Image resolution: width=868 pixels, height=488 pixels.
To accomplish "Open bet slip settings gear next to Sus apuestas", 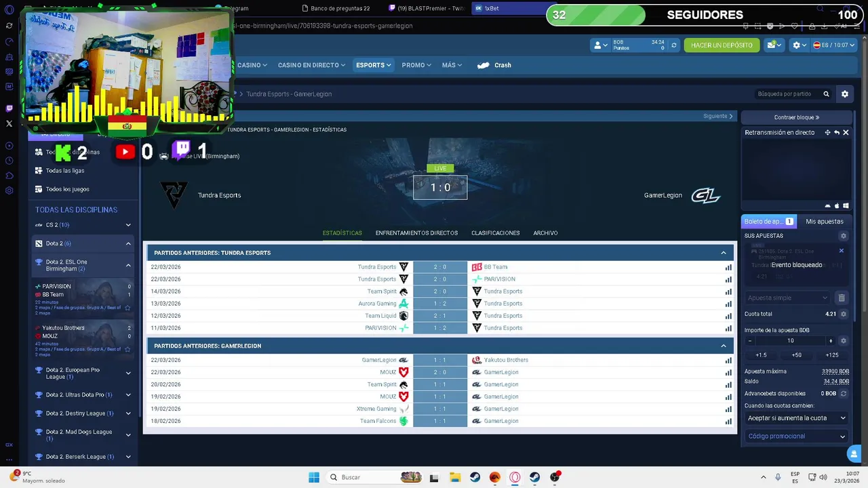I will point(844,236).
